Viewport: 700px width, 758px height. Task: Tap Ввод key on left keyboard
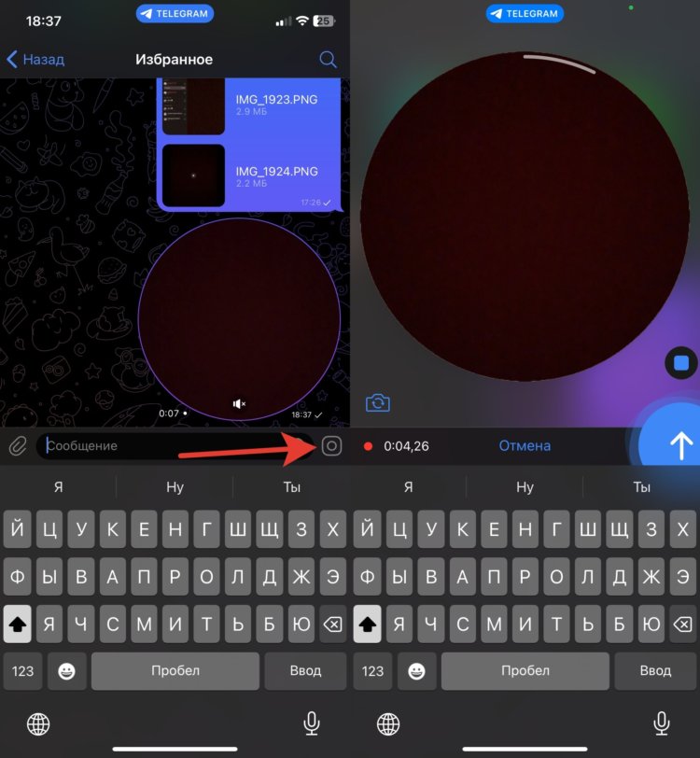coord(305,671)
